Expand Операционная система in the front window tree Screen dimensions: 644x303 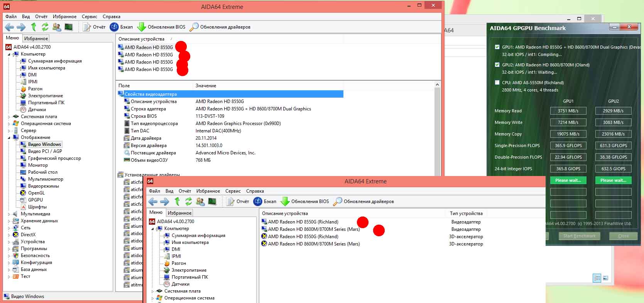(x=152, y=298)
